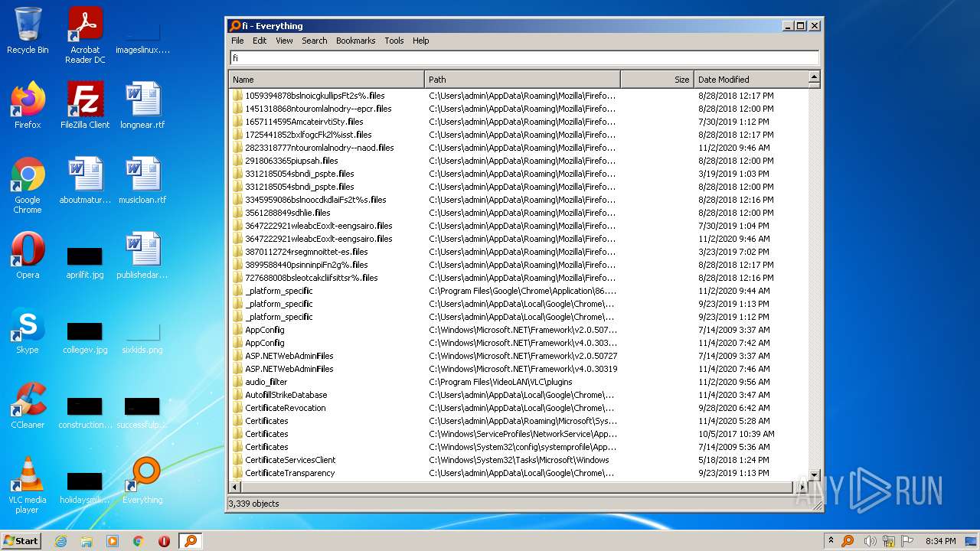980x551 pixels.
Task: Select the 1059394878bslnoicgkullipsFt2s%.files folder
Action: [518, 96]
